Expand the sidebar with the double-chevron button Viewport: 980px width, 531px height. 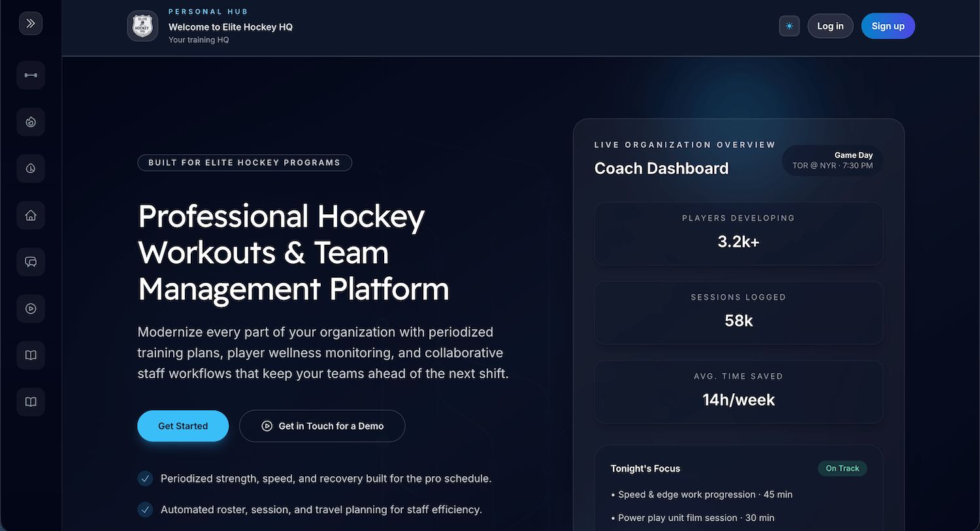coord(31,24)
